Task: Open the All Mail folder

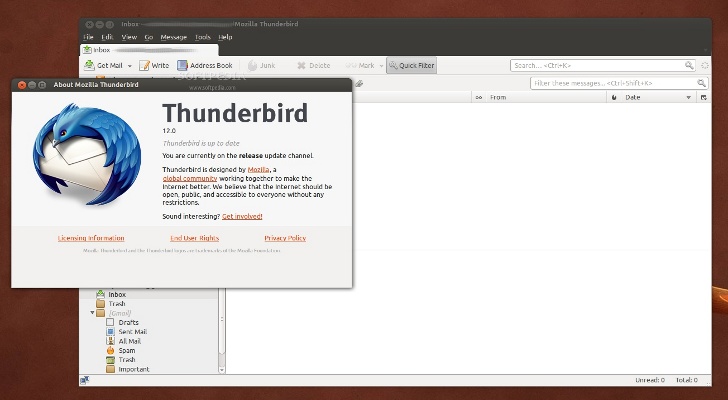Action: (x=130, y=341)
